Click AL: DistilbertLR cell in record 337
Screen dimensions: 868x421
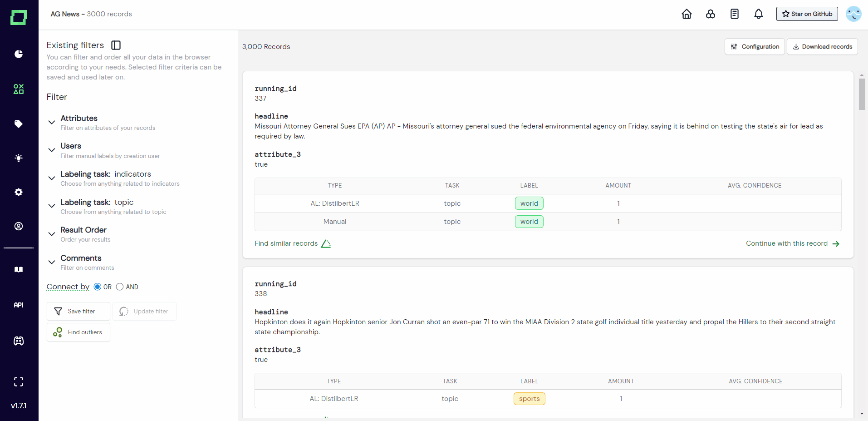click(x=335, y=203)
